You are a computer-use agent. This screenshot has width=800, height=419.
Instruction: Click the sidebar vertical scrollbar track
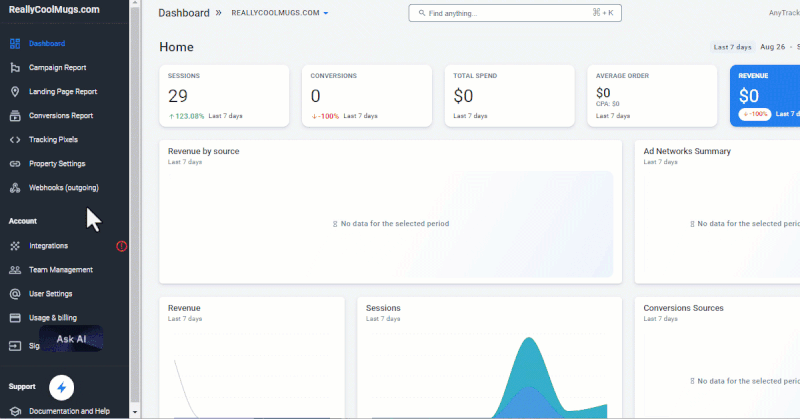135,204
